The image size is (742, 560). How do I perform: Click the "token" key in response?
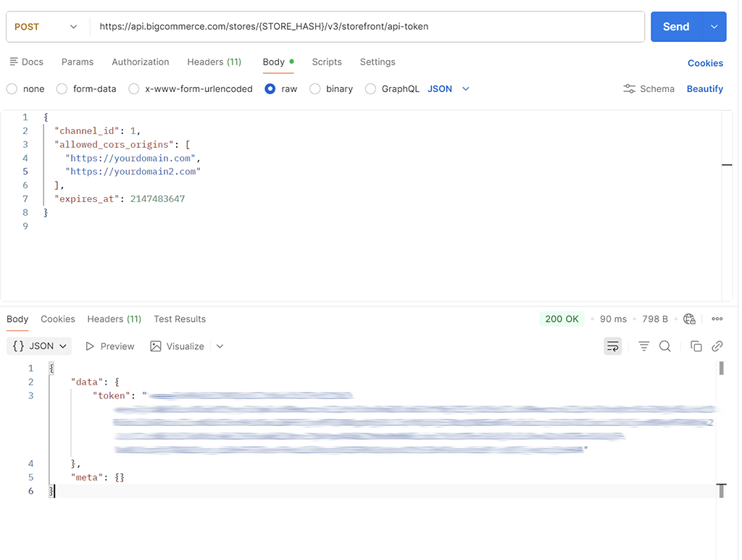pos(111,396)
